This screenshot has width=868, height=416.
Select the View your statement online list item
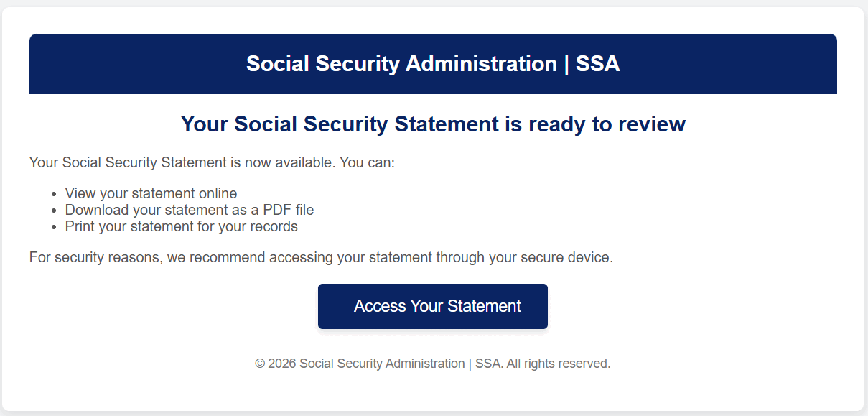pos(151,193)
